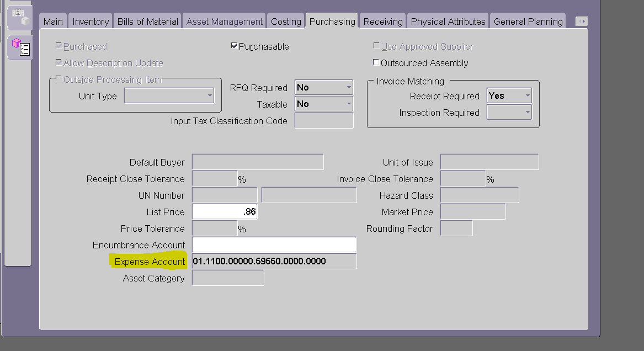Click the Default Buyer input field
Viewport: 644px width, 351px height.
[257, 162]
